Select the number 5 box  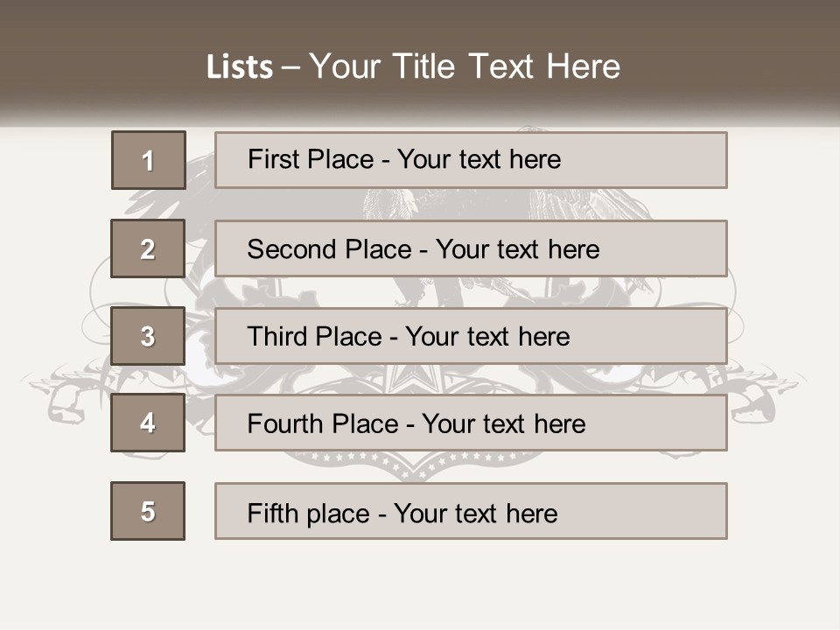tap(148, 511)
